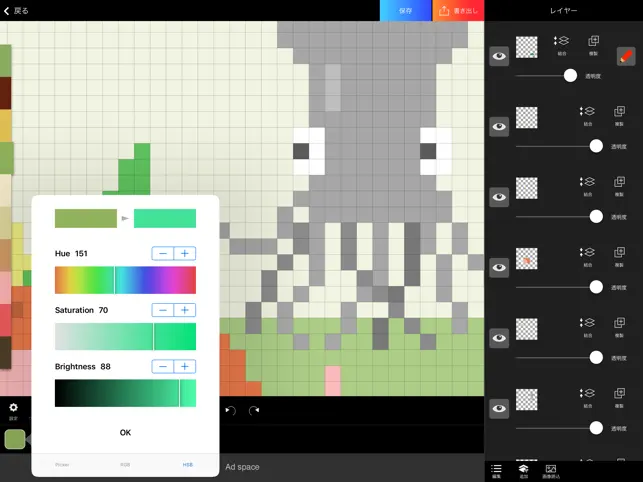
Task: Go back using the 戻る arrow
Action: (x=16, y=11)
